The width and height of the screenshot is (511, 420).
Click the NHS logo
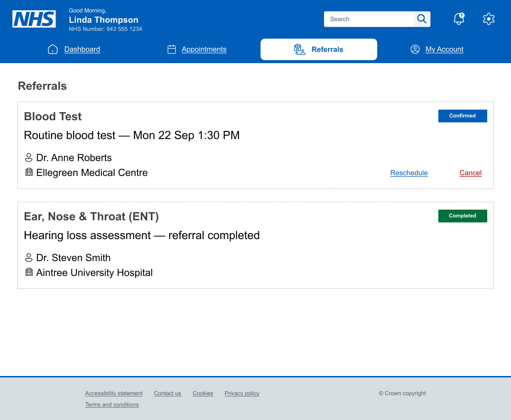point(34,19)
